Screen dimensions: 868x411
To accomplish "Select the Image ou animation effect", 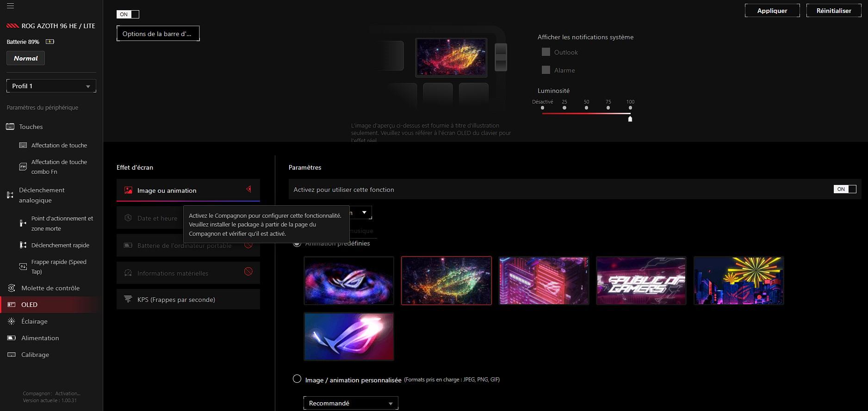I will pyautogui.click(x=188, y=190).
